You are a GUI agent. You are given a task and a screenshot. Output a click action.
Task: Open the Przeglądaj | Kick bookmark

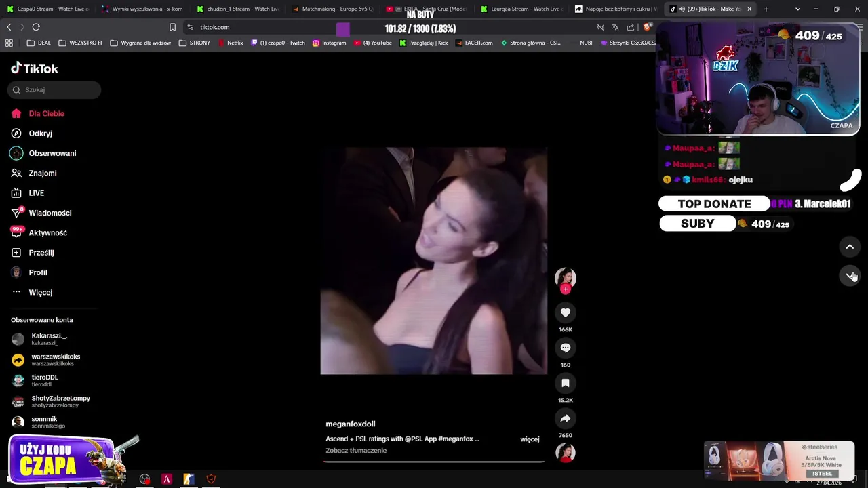[x=424, y=43]
